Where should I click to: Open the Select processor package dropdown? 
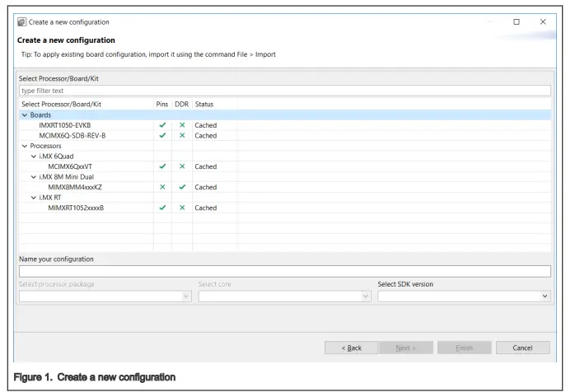105,296
